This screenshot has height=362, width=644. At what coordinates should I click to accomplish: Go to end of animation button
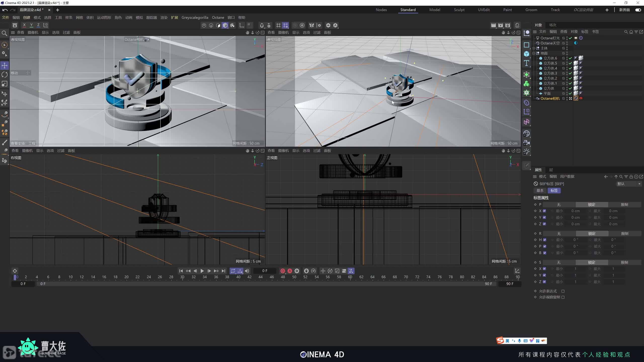(223, 271)
